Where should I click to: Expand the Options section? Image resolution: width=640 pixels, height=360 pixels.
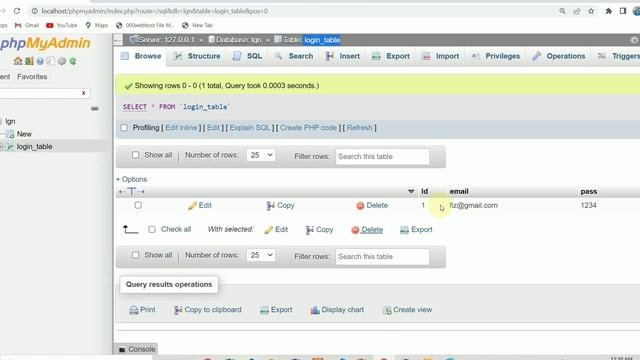pos(131,179)
